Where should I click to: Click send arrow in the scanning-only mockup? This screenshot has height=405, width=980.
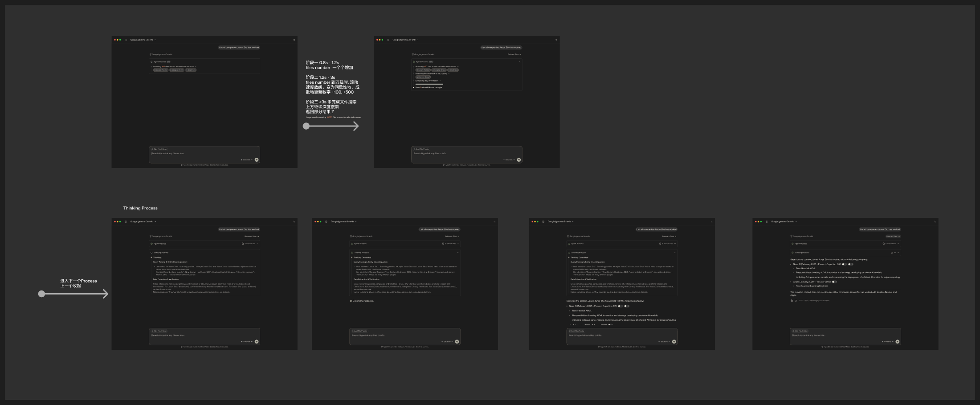(x=257, y=160)
